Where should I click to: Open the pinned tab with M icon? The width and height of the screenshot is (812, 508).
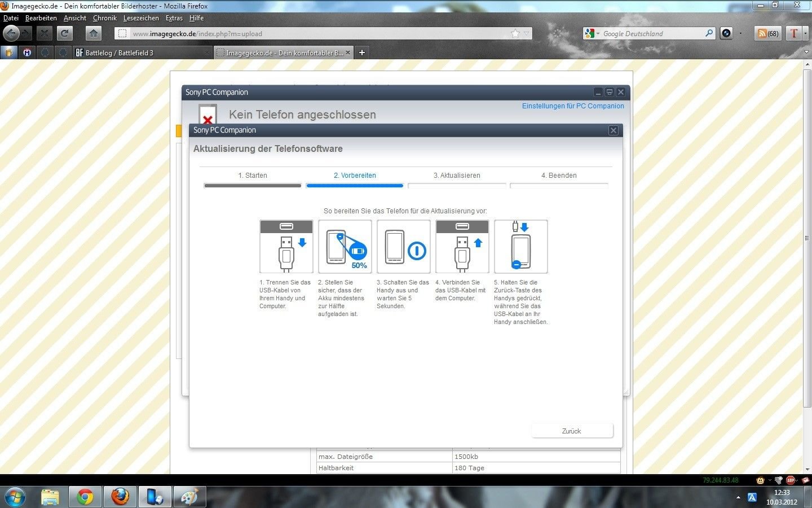tap(27, 52)
